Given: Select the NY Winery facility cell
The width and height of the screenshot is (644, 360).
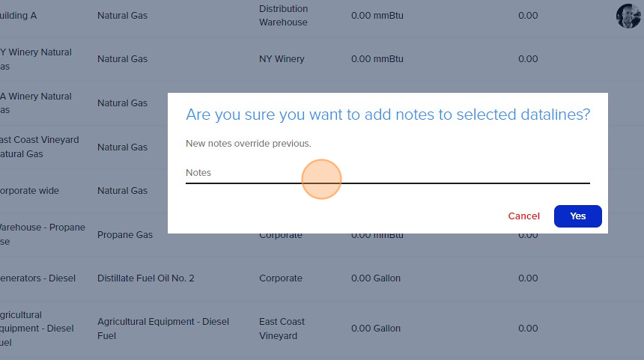Looking at the screenshot, I should 282,58.
